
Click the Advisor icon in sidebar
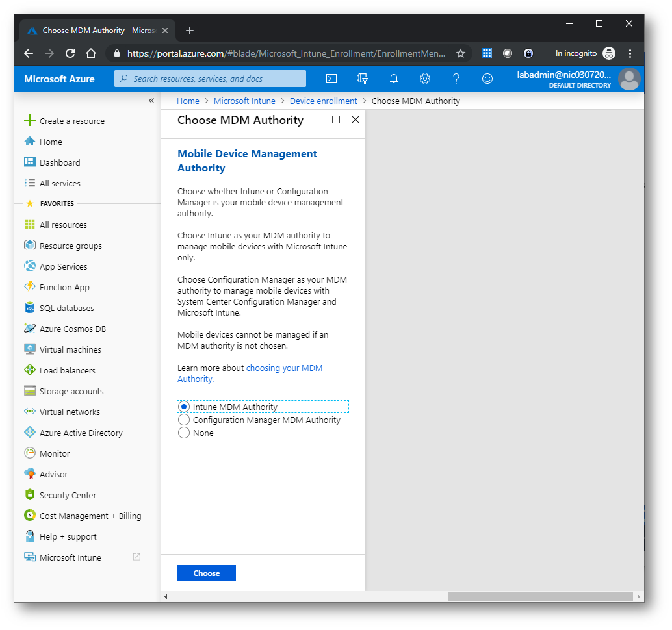click(30, 473)
